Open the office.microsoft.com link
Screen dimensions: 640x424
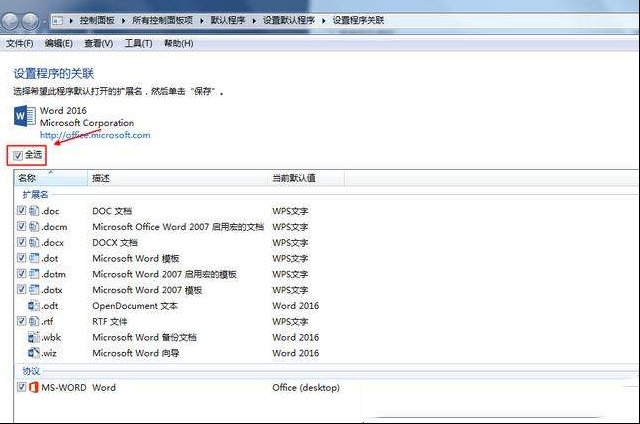tap(95, 135)
